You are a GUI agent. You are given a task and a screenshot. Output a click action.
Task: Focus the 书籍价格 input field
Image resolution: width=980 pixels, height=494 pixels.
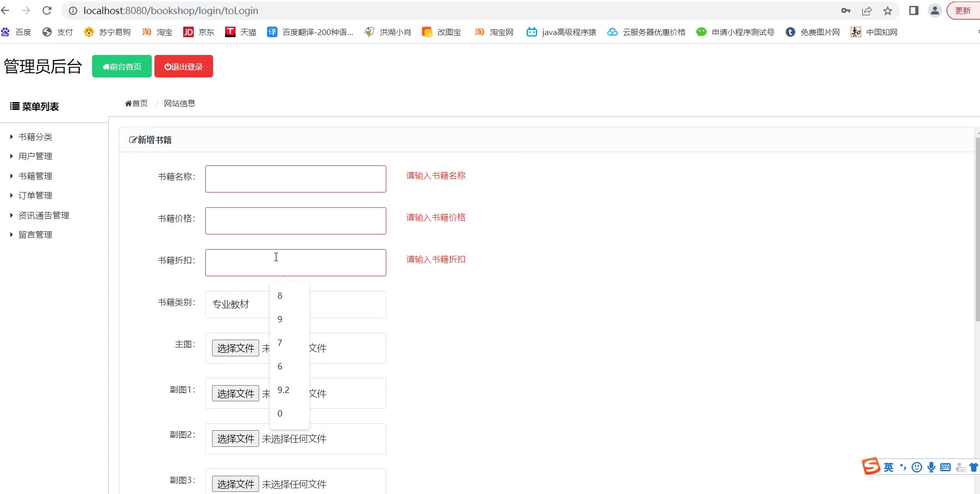coord(296,221)
